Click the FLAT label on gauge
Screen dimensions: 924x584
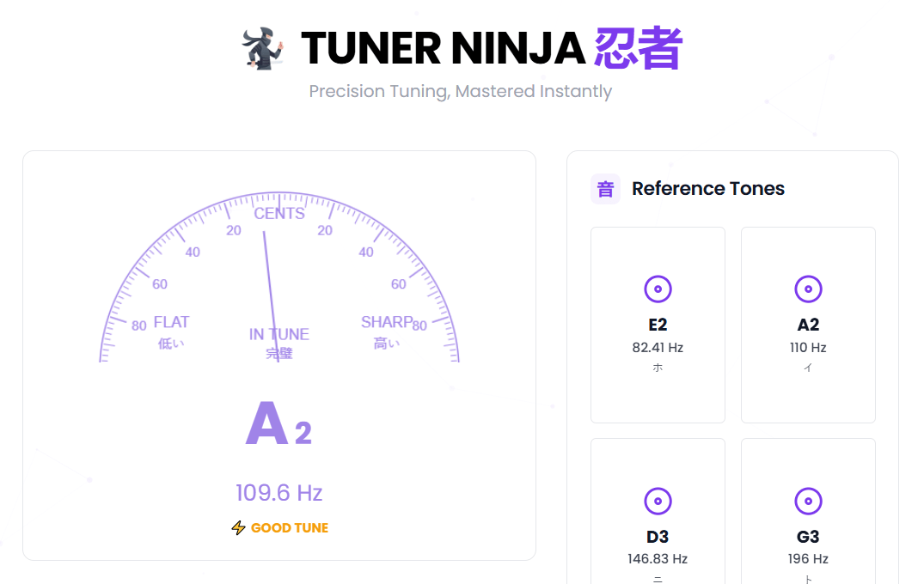click(x=172, y=322)
